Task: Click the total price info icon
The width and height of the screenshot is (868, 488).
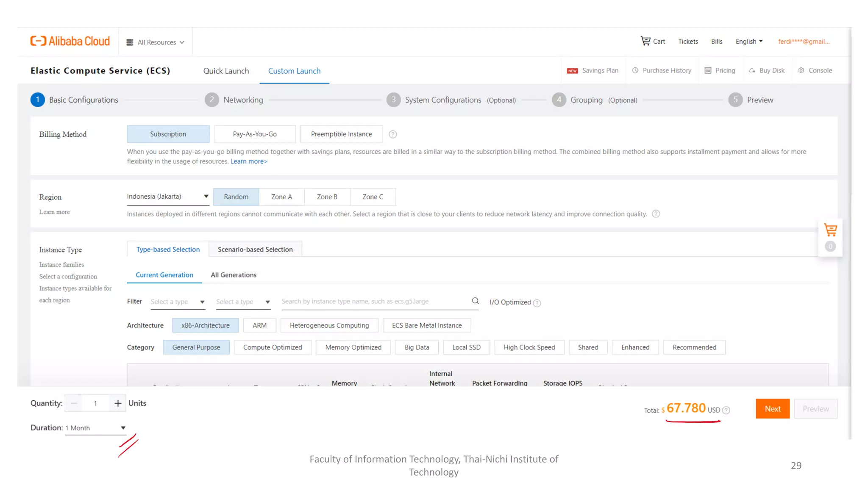Action: click(x=726, y=410)
